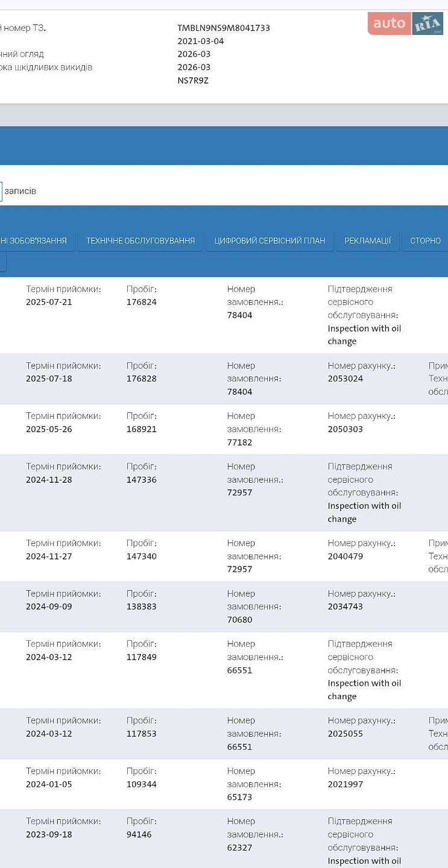Select mileage value 94146
The image size is (448, 868).
click(139, 834)
